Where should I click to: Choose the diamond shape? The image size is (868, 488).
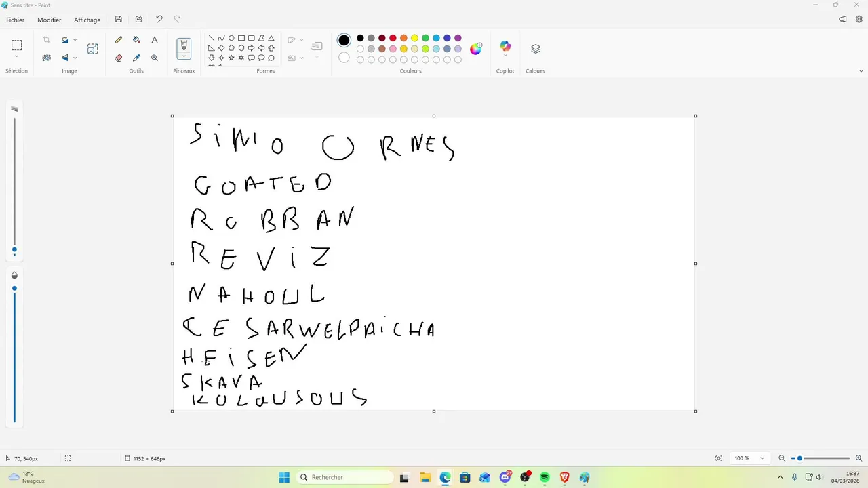click(x=221, y=48)
